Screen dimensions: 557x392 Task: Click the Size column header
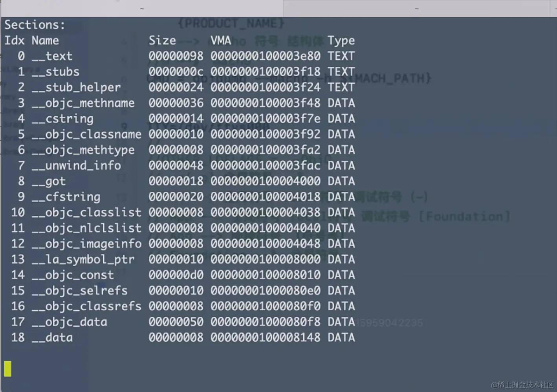pos(162,40)
